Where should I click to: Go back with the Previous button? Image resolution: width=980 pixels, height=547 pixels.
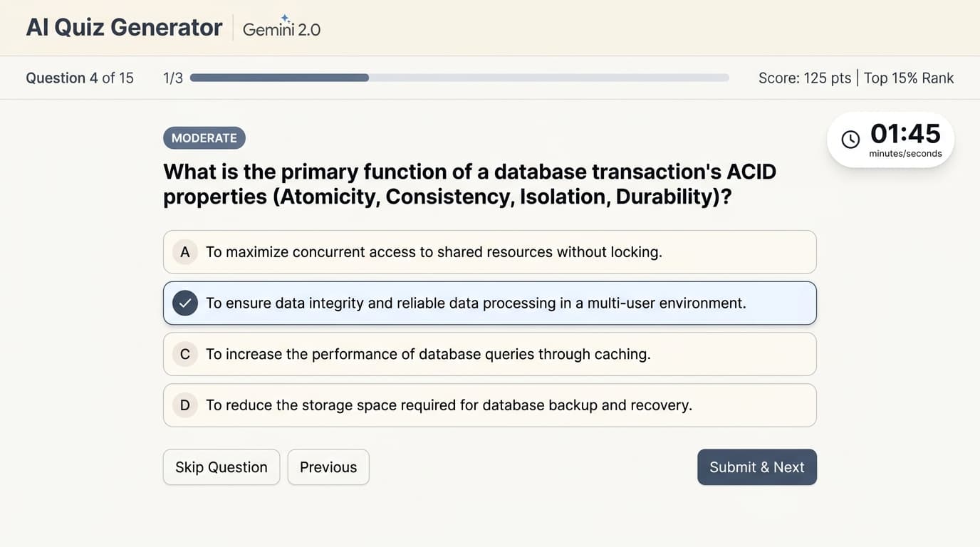pyautogui.click(x=328, y=467)
